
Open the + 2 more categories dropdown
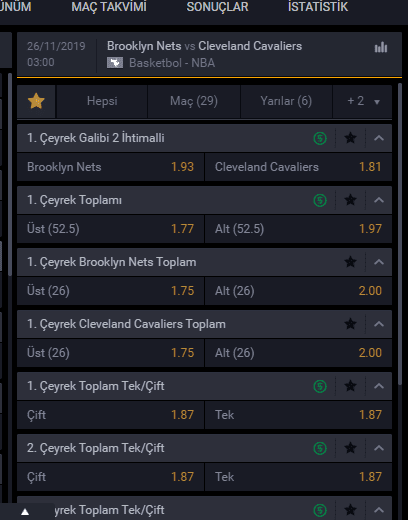363,101
